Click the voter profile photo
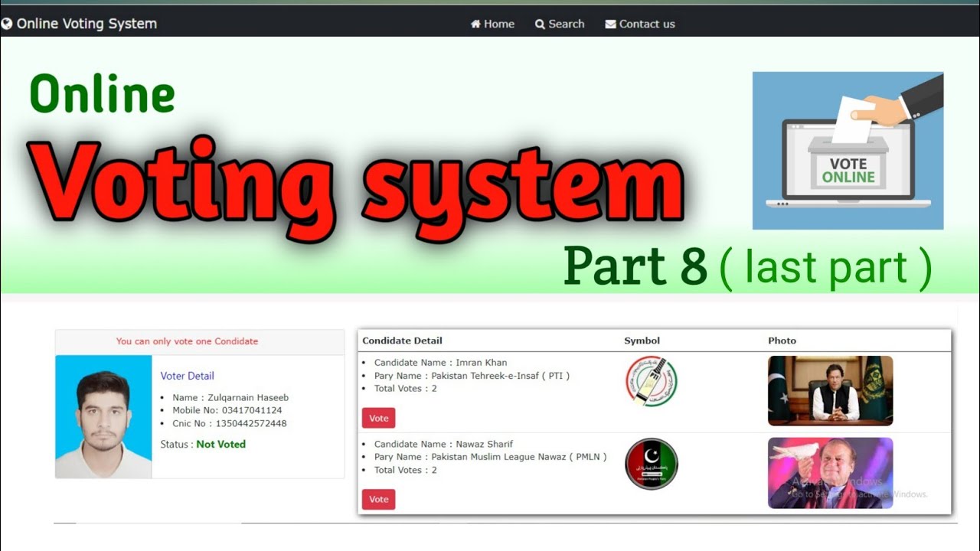Image resolution: width=980 pixels, height=551 pixels. pos(103,417)
